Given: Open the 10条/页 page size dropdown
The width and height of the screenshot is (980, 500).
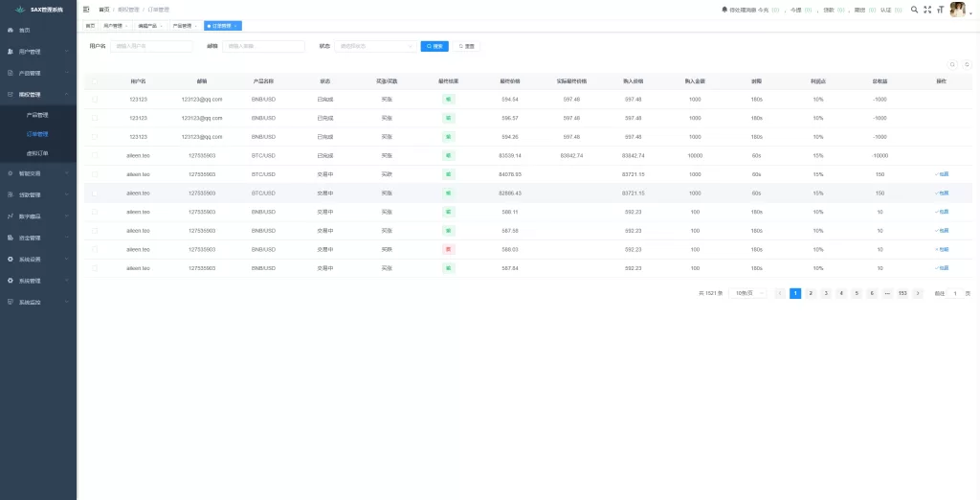Looking at the screenshot, I should point(747,293).
